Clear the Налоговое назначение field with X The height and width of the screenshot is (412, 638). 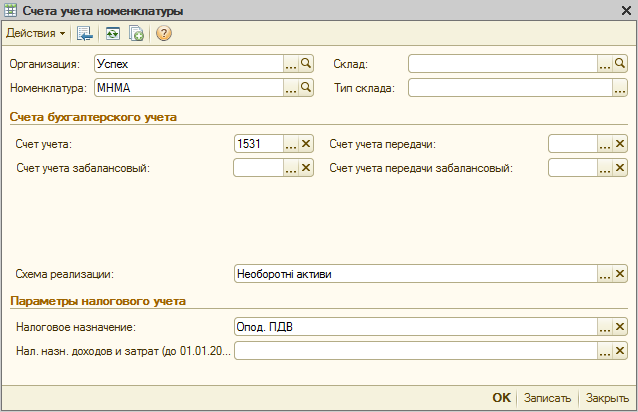[620, 327]
